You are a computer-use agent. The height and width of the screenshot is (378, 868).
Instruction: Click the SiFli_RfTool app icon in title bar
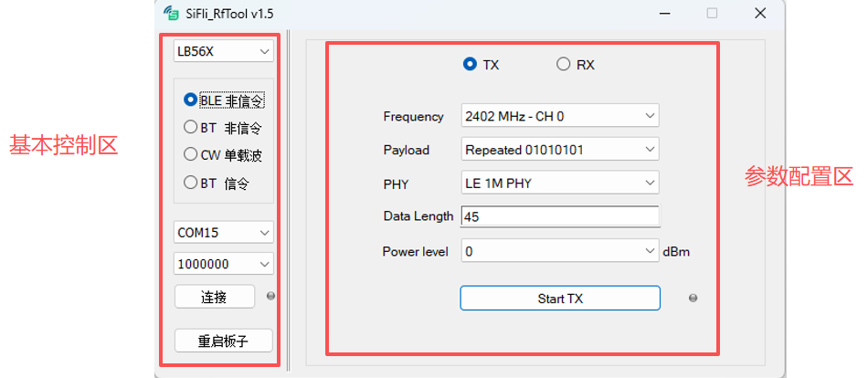[171, 14]
